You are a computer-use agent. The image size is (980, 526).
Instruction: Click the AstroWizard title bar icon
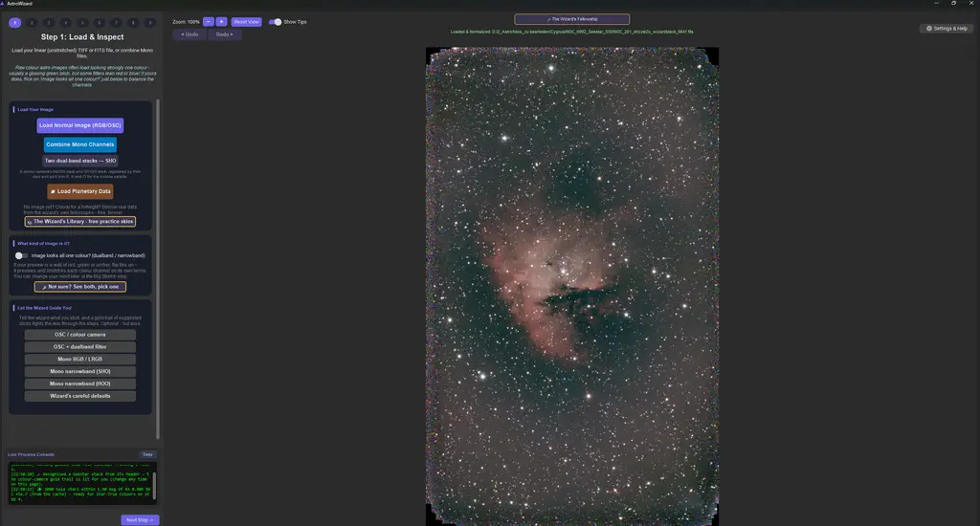click(x=3, y=3)
